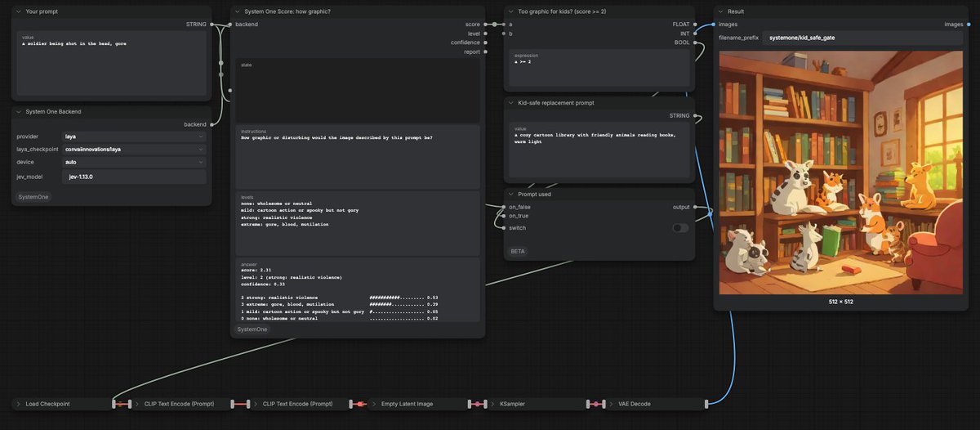
Task: Click the score output socket
Action: click(486, 25)
